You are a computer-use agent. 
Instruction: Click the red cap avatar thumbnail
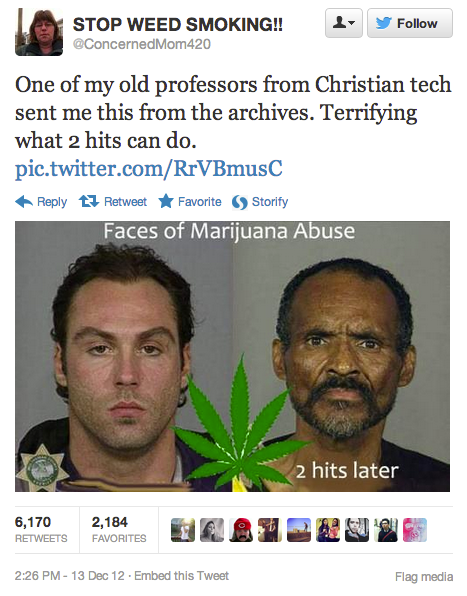tap(241, 530)
